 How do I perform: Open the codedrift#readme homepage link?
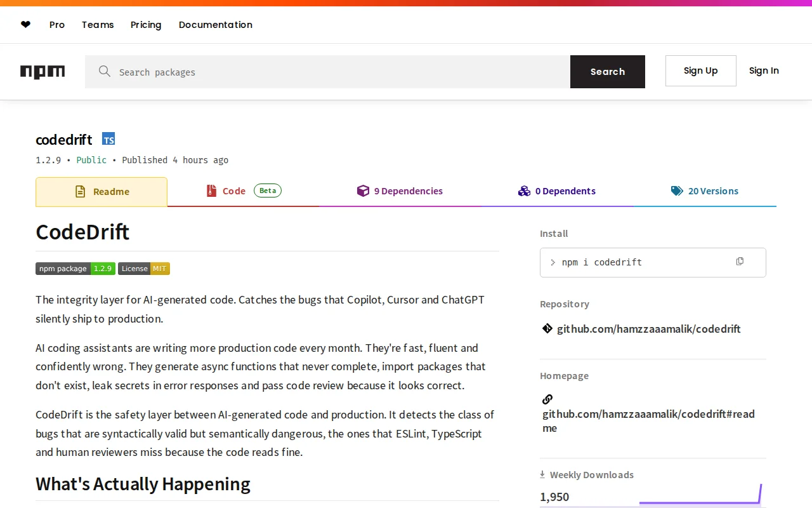(648, 421)
